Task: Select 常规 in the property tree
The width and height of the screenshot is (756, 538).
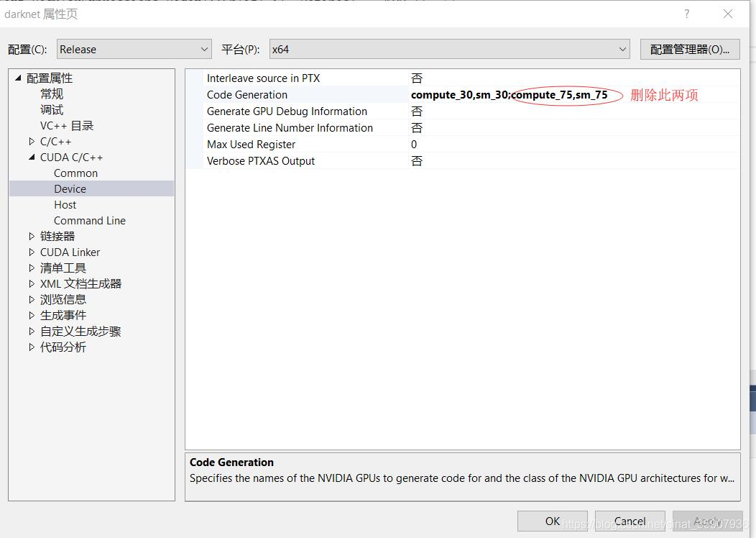Action: pyautogui.click(x=52, y=94)
